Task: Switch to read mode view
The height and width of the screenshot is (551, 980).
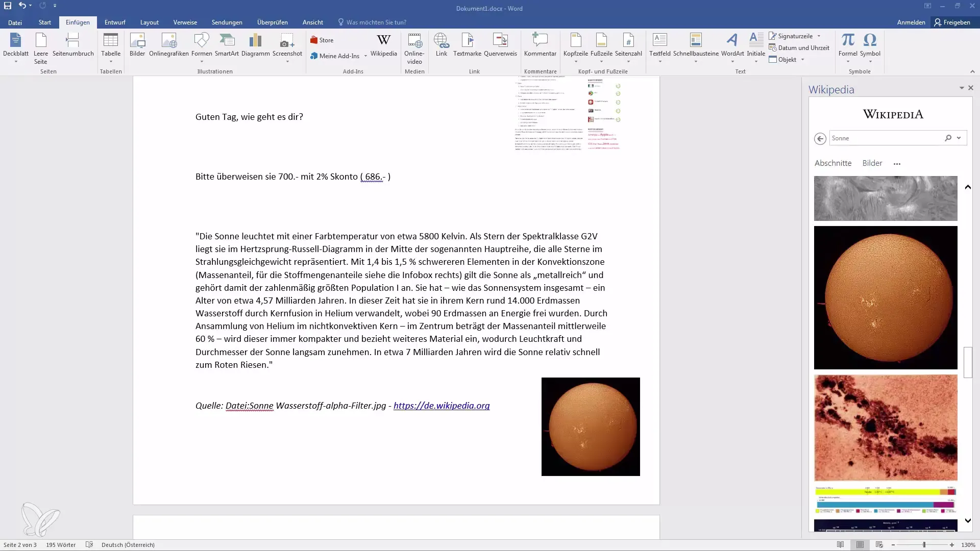Action: click(841, 545)
